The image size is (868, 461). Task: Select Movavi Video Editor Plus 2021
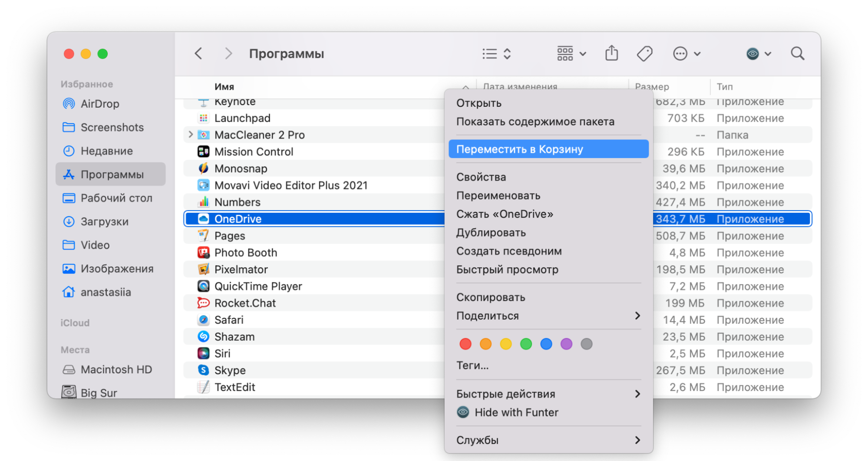pyautogui.click(x=314, y=185)
